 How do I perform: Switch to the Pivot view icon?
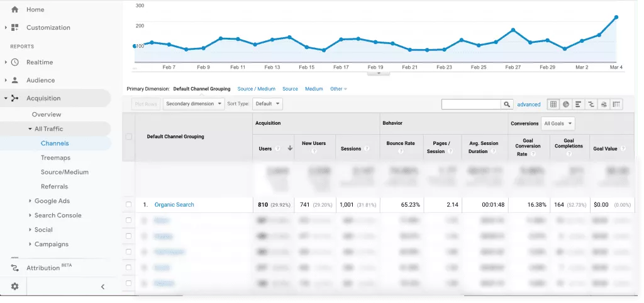616,105
